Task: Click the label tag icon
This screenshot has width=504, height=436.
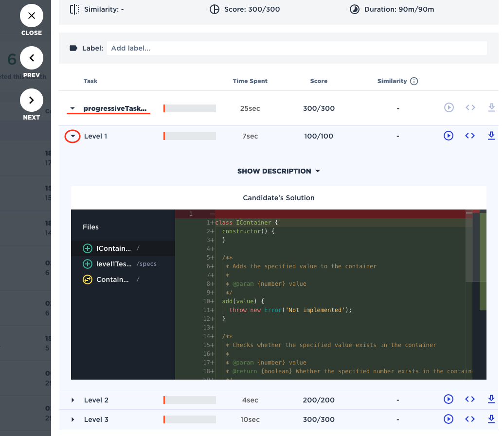Action: click(x=73, y=48)
